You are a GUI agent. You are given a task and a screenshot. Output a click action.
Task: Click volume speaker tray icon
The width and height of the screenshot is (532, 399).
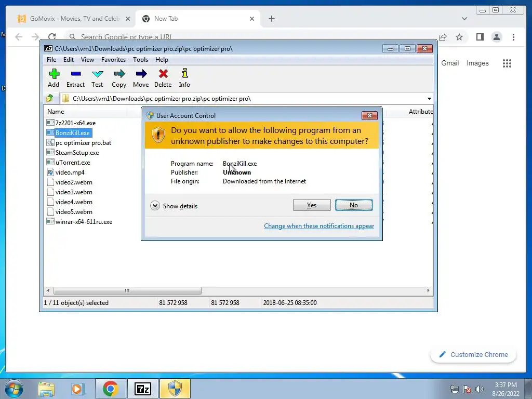(x=480, y=389)
